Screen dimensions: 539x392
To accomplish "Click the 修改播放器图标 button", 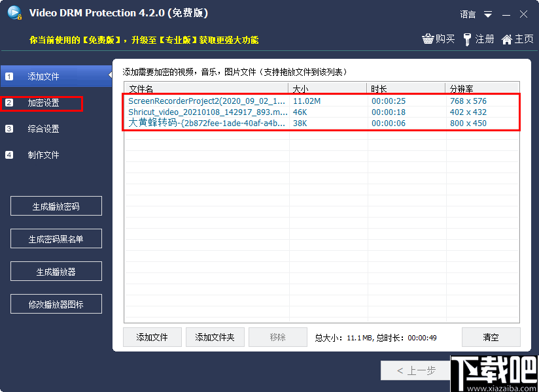I will pyautogui.click(x=56, y=304).
